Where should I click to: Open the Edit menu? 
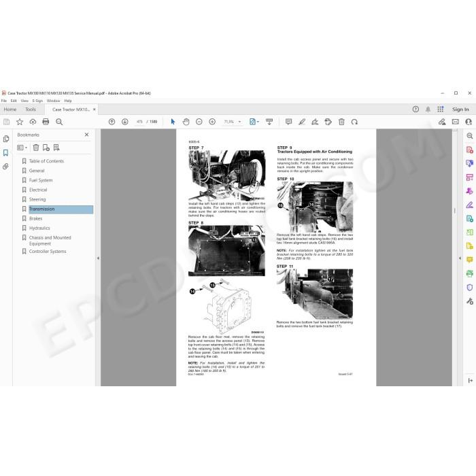pos(14,101)
